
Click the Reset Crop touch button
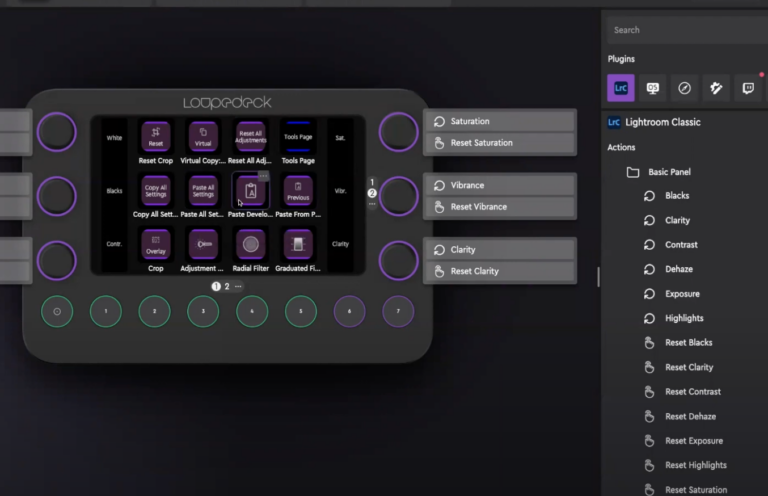pos(156,137)
